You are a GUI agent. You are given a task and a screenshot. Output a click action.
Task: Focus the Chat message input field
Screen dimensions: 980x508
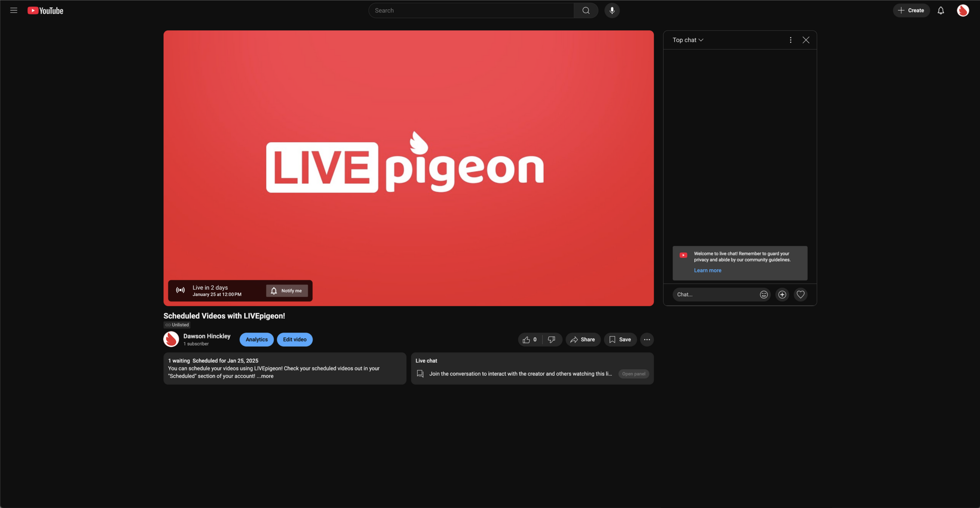pos(715,294)
